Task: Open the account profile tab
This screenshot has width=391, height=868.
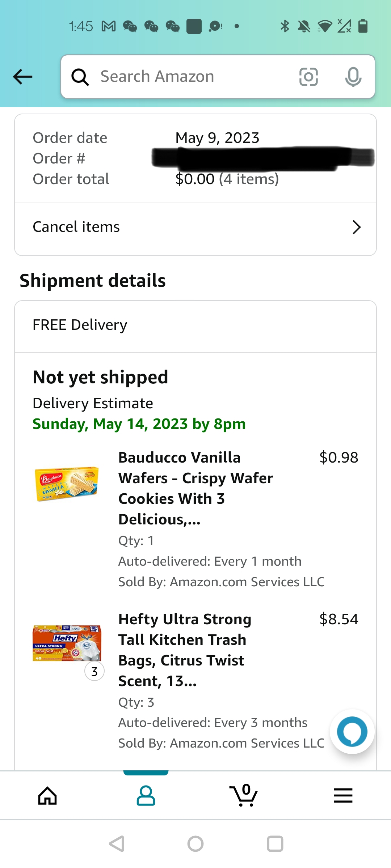Action: click(x=146, y=796)
